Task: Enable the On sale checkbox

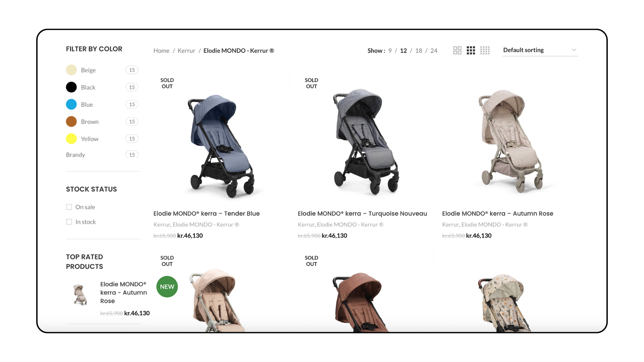Action: [69, 207]
